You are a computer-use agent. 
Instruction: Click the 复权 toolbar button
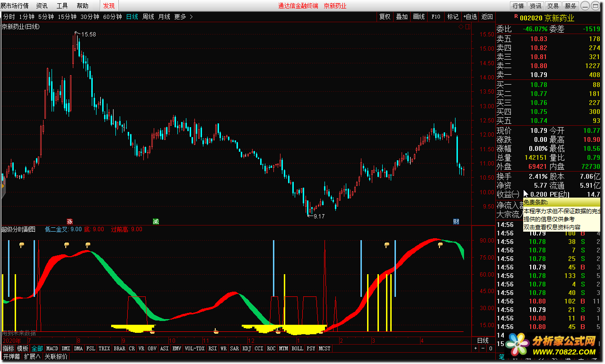[385, 17]
